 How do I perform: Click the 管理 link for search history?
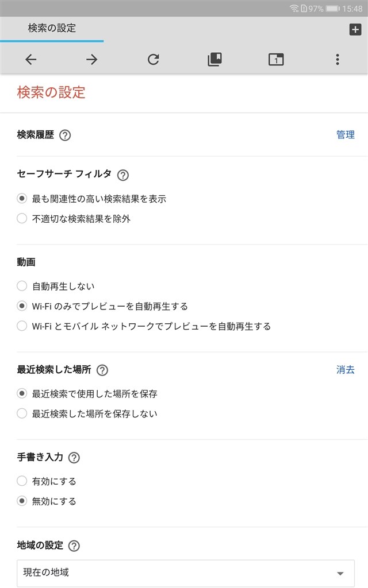pos(346,135)
